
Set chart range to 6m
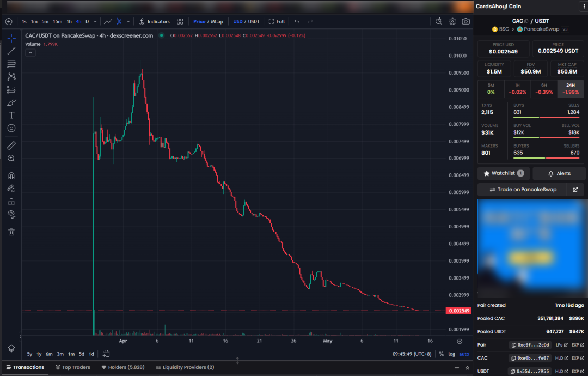(x=49, y=354)
